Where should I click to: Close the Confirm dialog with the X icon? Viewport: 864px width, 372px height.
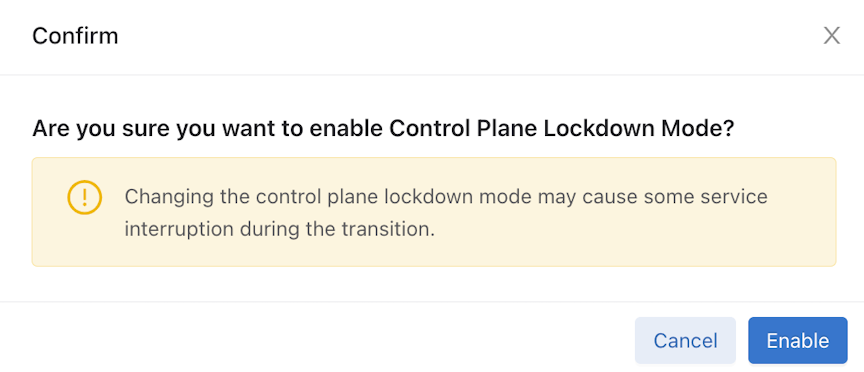[831, 36]
